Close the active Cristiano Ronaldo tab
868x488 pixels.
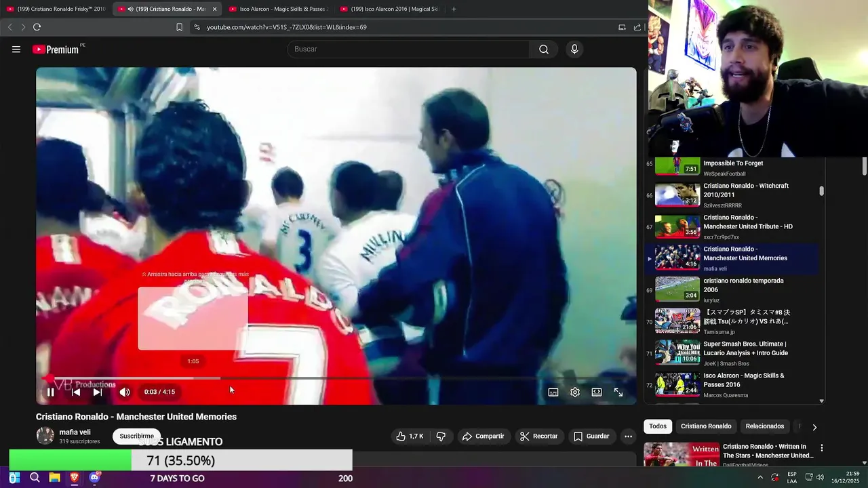click(x=214, y=9)
